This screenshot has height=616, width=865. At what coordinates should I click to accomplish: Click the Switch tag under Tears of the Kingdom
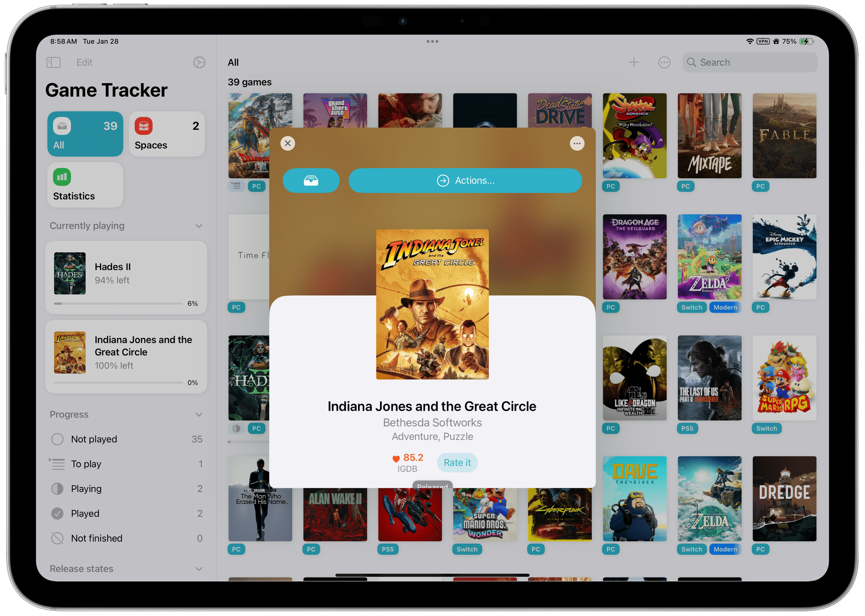tap(691, 549)
